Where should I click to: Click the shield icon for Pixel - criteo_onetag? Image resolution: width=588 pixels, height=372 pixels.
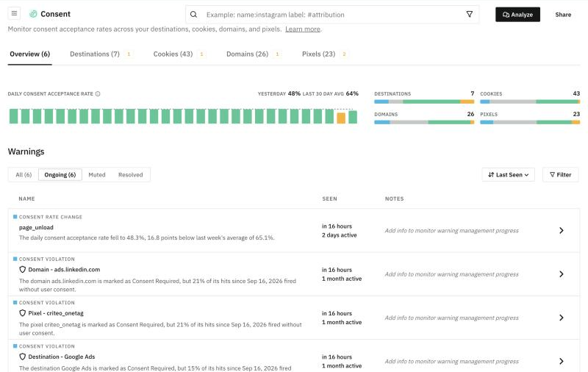23,313
